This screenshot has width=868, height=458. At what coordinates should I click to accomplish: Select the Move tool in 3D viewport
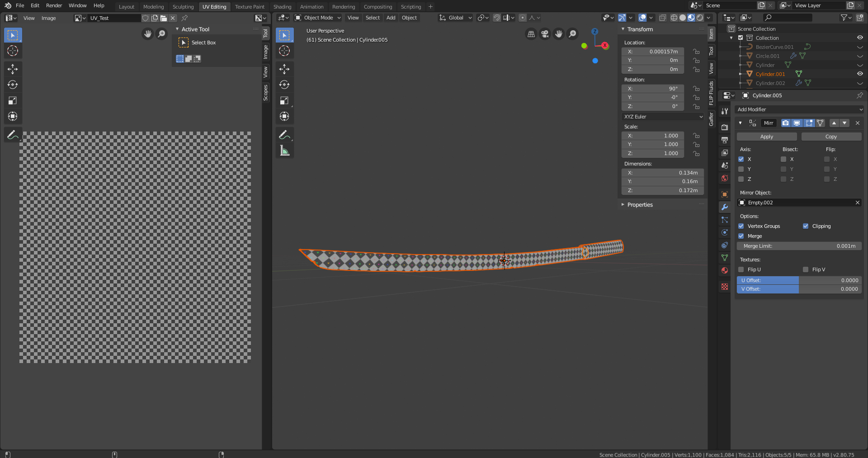coord(284,69)
